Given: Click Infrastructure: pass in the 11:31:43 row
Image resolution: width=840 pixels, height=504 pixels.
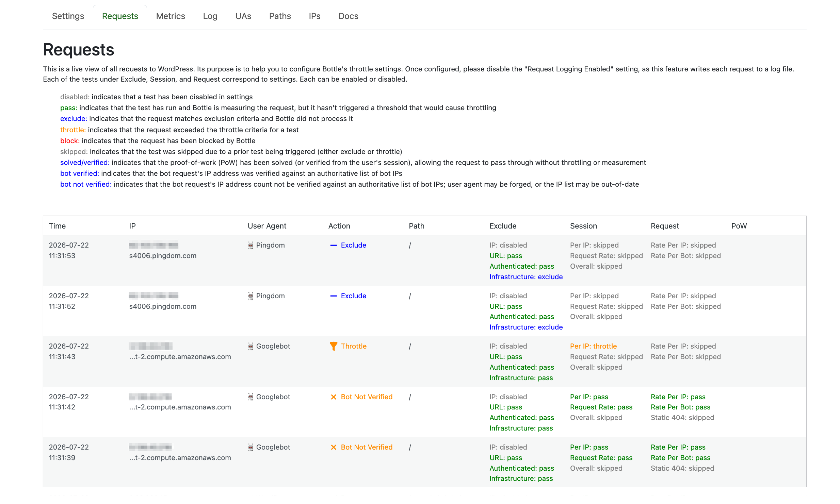Looking at the screenshot, I should (x=521, y=378).
